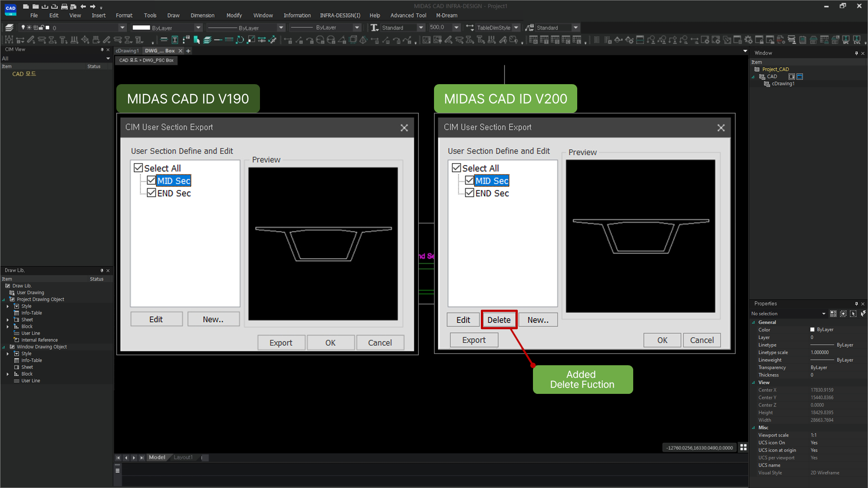This screenshot has height=488, width=868.
Task: Switch to the cDrawing1 tab
Action: (x=127, y=51)
